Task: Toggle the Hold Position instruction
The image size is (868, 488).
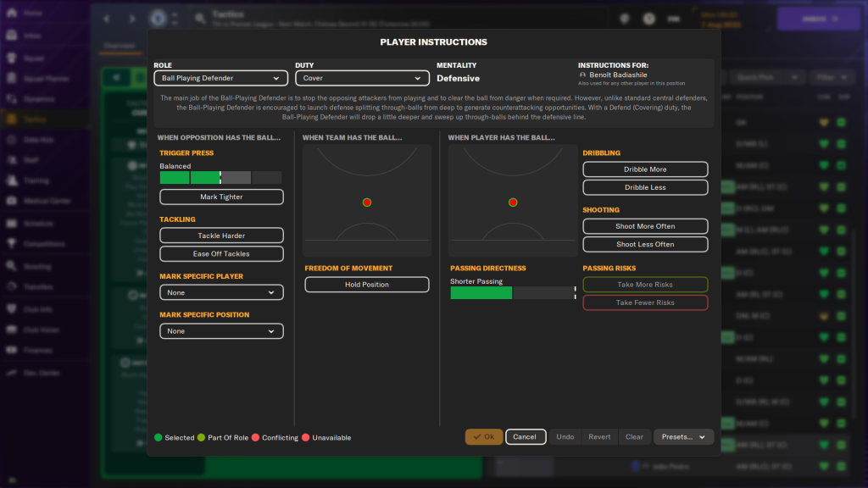Action: 366,285
